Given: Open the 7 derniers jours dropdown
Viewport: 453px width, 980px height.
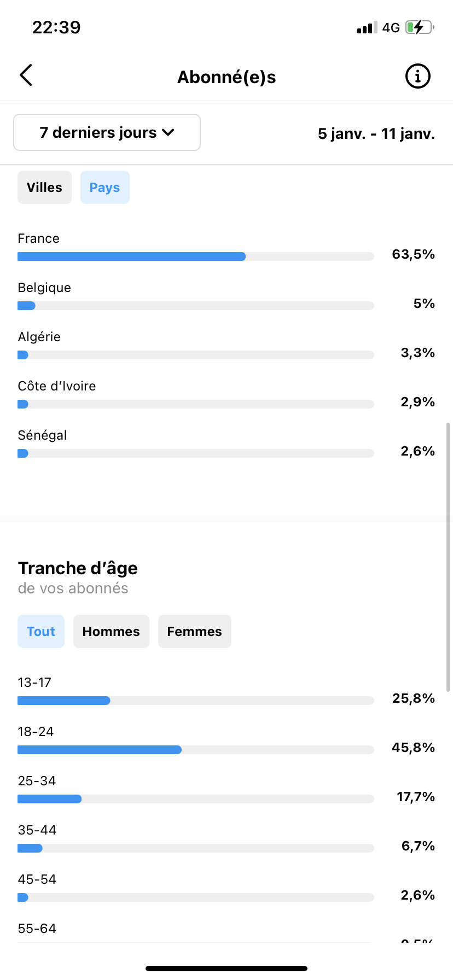Looking at the screenshot, I should pyautogui.click(x=107, y=132).
